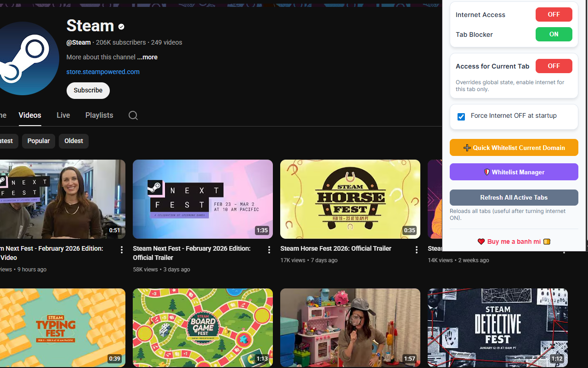Toggle Access for Current Tab switch
The image size is (588, 368).
[554, 66]
